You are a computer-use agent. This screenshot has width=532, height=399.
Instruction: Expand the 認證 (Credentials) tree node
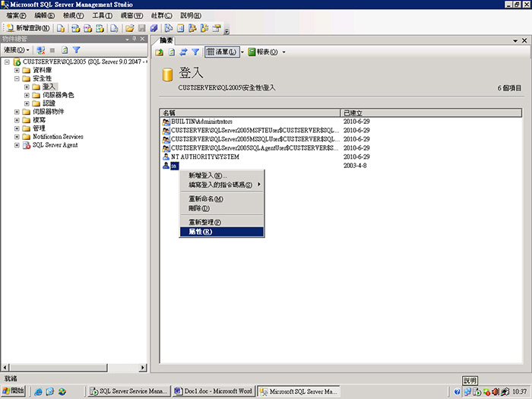coord(27,103)
